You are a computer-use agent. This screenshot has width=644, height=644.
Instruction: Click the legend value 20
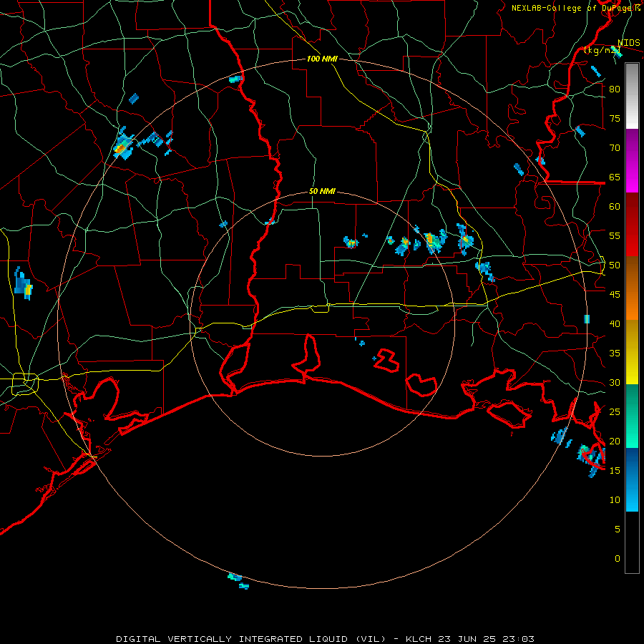[x=615, y=441]
